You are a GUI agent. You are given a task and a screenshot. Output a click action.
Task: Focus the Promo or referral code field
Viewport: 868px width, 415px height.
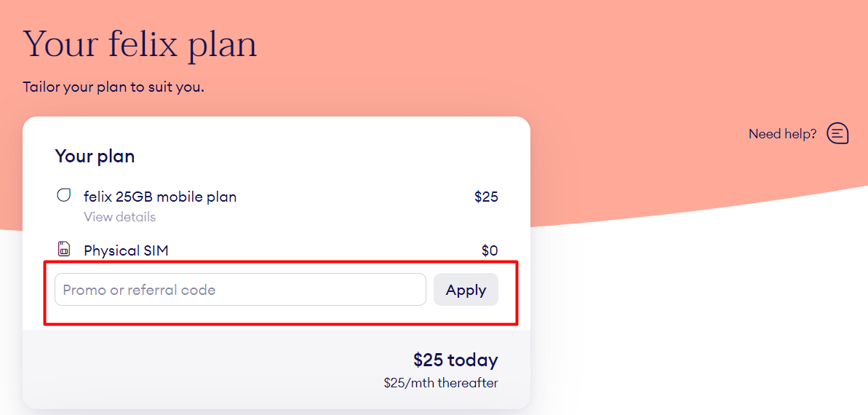(240, 290)
